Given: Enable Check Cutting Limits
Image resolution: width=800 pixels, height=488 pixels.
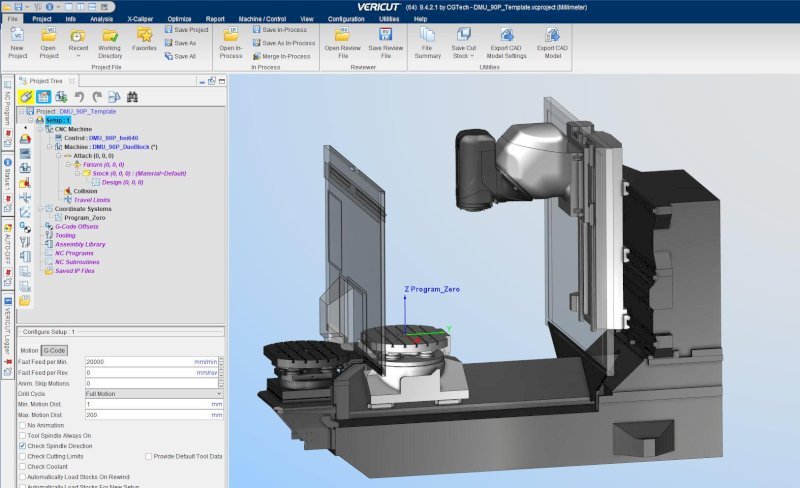Looking at the screenshot, I should pos(22,456).
